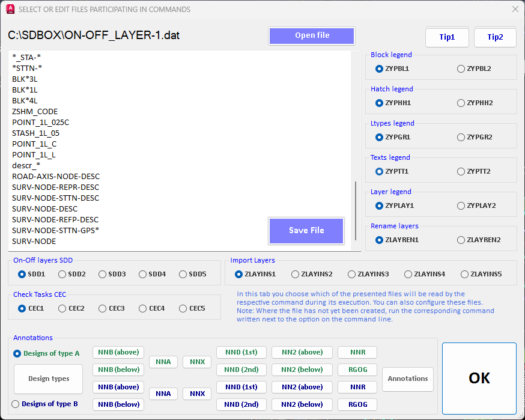Click the green NND (1st) button
The image size is (525, 420).
241,352
